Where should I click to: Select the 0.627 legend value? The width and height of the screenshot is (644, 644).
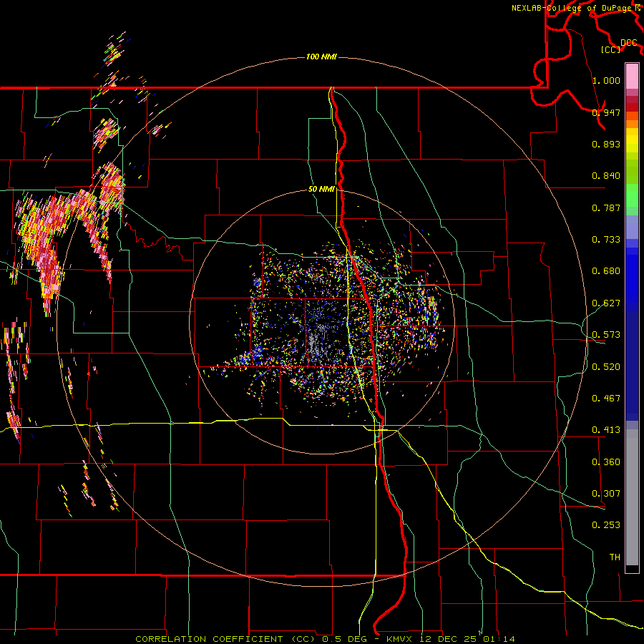click(x=606, y=303)
